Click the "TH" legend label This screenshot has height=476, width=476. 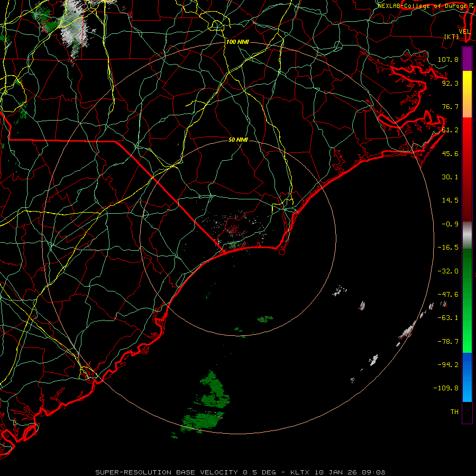point(454,411)
